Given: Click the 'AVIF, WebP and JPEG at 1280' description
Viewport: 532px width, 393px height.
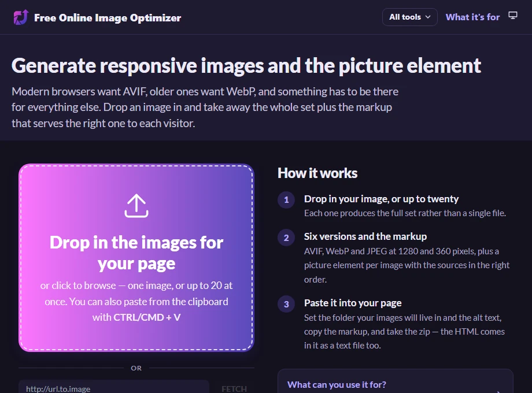Looking at the screenshot, I should [x=407, y=265].
